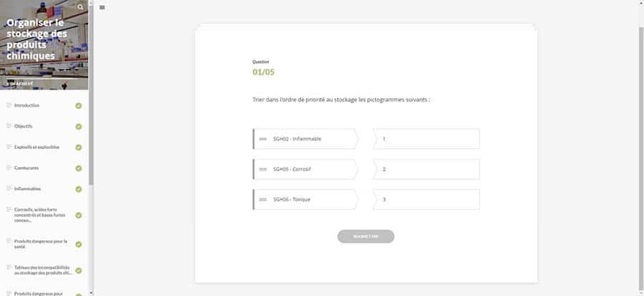This screenshot has height=296, width=644.
Task: Click the search magnifier icon in sidebar
Action: pyautogui.click(x=82, y=7)
